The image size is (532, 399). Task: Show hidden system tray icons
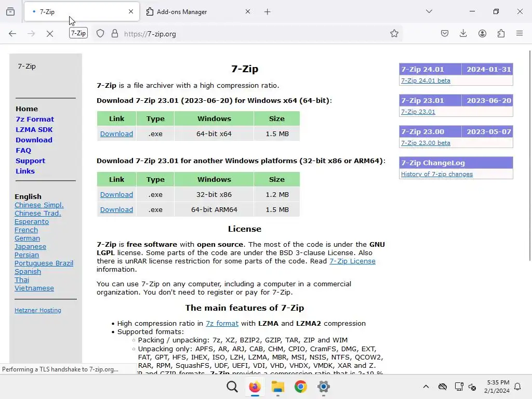(x=426, y=387)
